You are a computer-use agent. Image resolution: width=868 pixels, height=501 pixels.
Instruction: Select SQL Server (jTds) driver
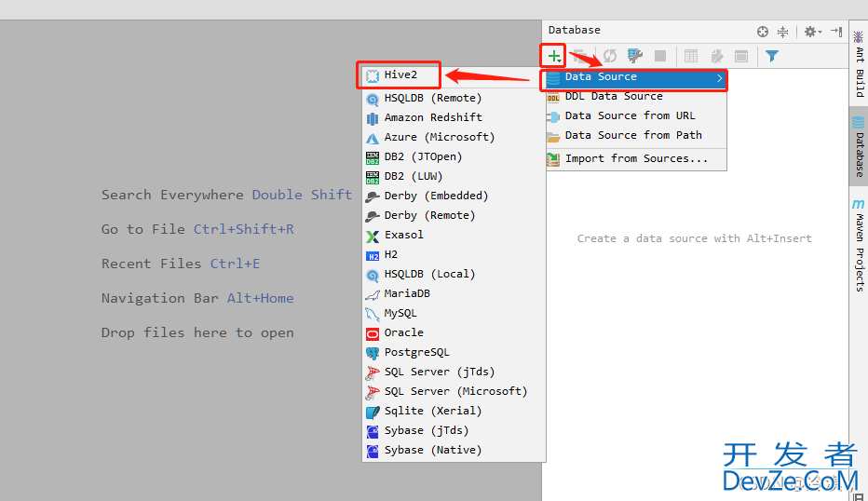click(454, 372)
